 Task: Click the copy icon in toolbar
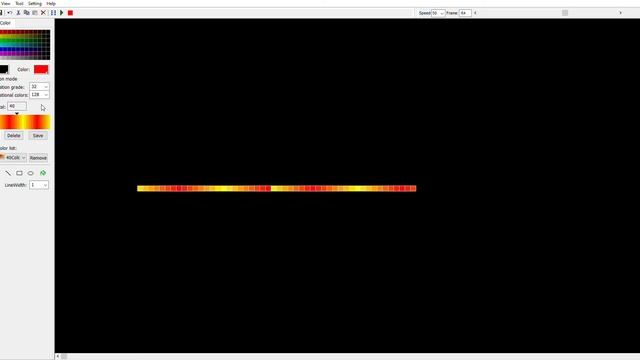point(27,13)
